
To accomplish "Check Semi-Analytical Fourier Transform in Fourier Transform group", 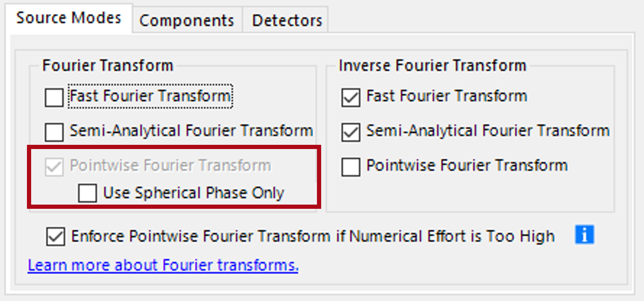I will 54,132.
